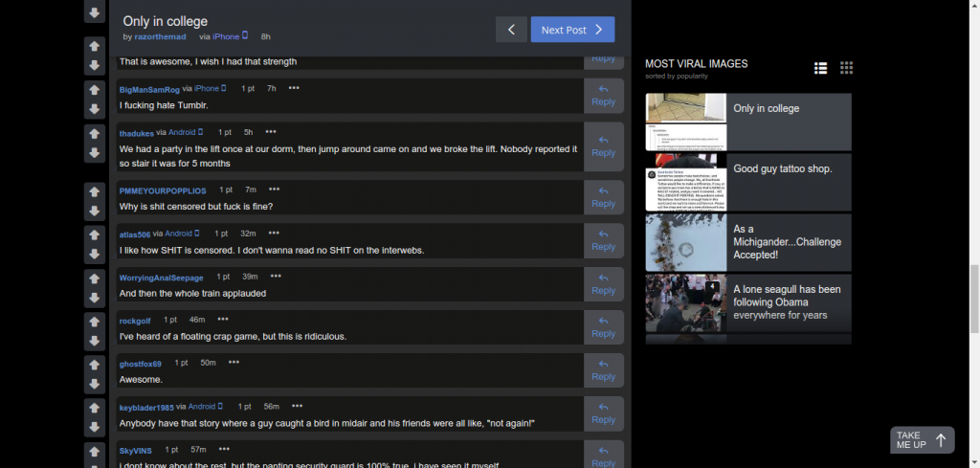
Task: Open options menu on WorryingAnalSeepage's comment
Action: (x=276, y=277)
